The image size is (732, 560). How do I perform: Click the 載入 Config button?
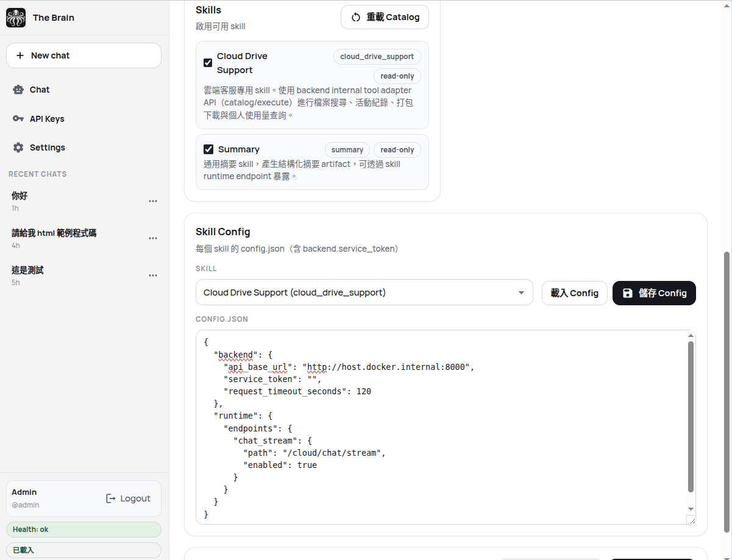click(575, 293)
